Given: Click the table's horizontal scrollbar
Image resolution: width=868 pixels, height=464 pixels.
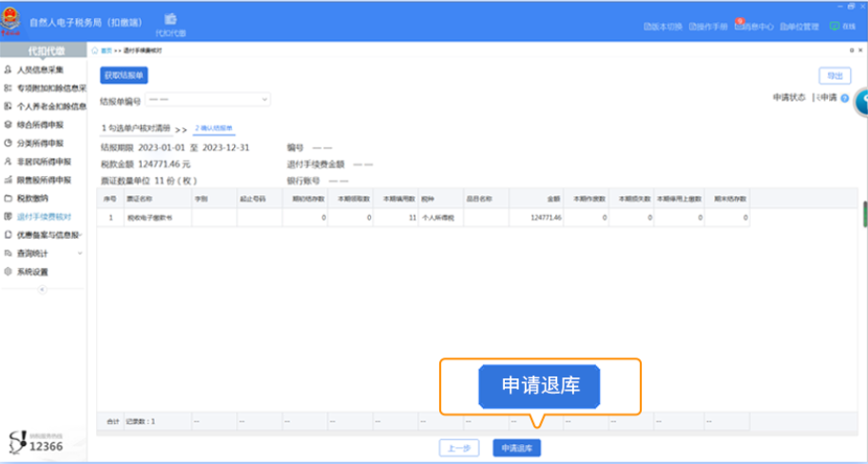Looking at the screenshot, I should point(477,433).
